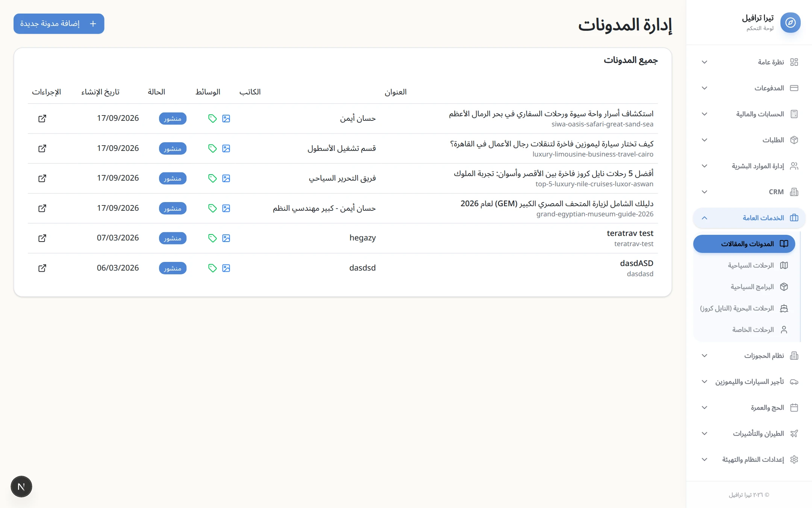Expand the الطلبات sidebar section
Screen dimensions: 812x508
[x=749, y=140]
